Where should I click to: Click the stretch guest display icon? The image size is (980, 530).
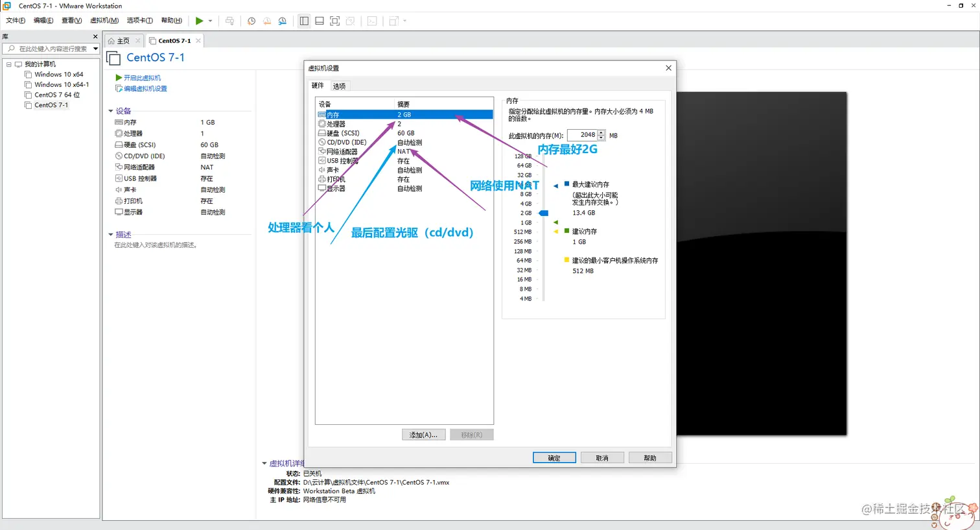coord(393,21)
